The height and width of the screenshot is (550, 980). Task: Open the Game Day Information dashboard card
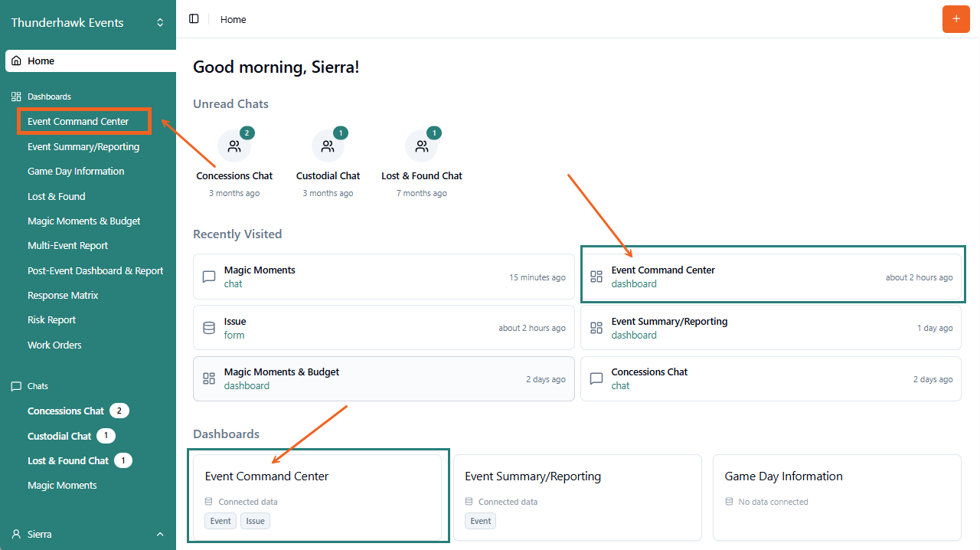[x=836, y=497]
